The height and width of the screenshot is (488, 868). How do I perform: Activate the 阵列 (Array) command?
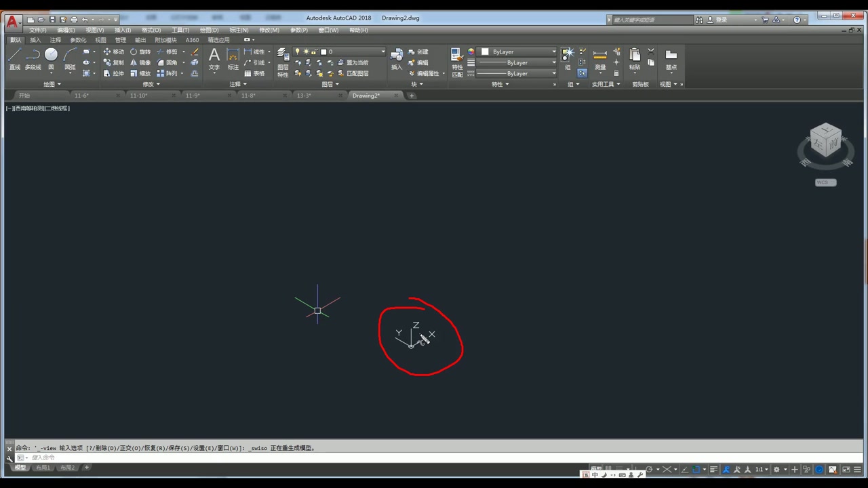(167, 73)
